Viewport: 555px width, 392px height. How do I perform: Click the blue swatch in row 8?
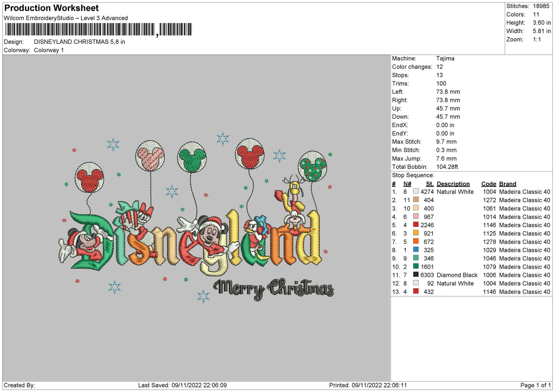click(x=416, y=250)
